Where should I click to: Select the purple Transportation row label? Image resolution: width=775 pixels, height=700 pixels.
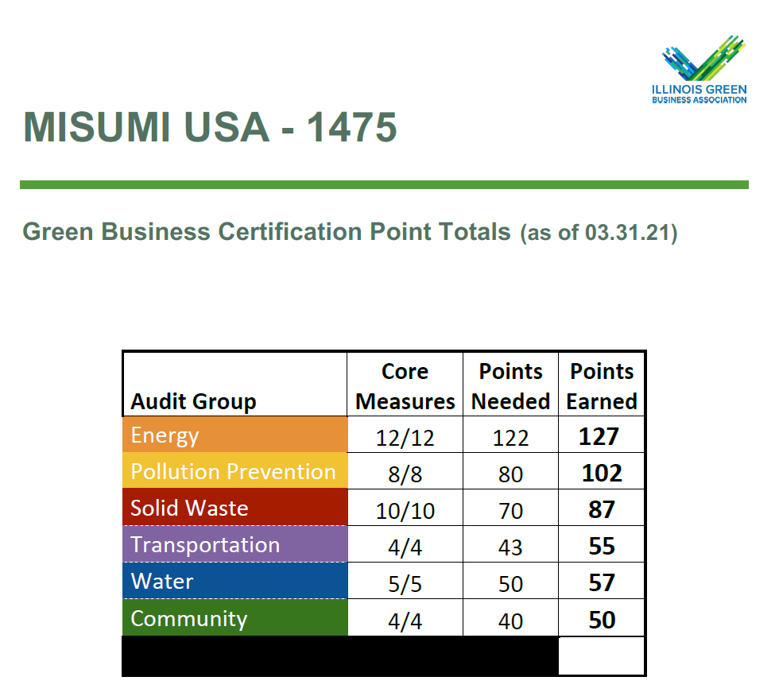(x=235, y=544)
